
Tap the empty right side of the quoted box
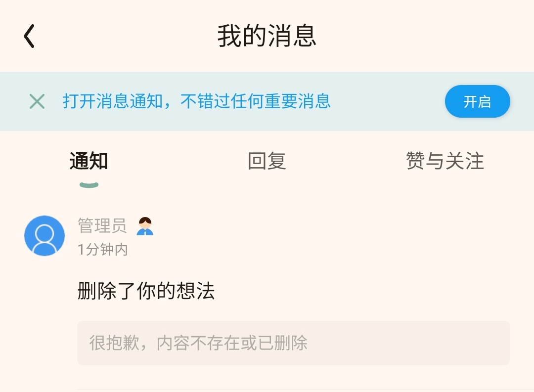pos(409,343)
